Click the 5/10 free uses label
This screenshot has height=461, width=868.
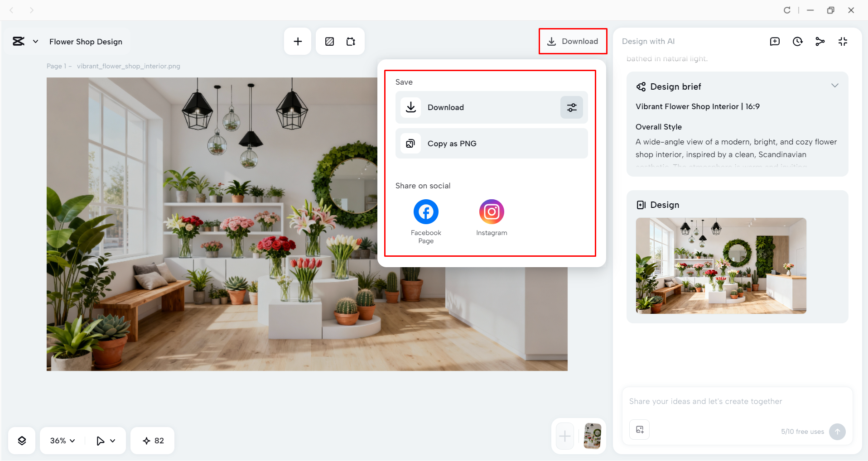(x=802, y=432)
